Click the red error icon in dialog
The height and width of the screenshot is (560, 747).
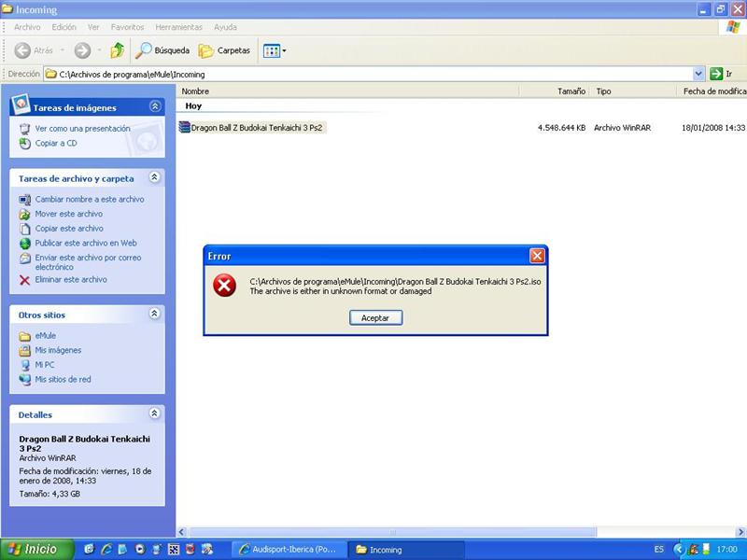pyautogui.click(x=224, y=286)
